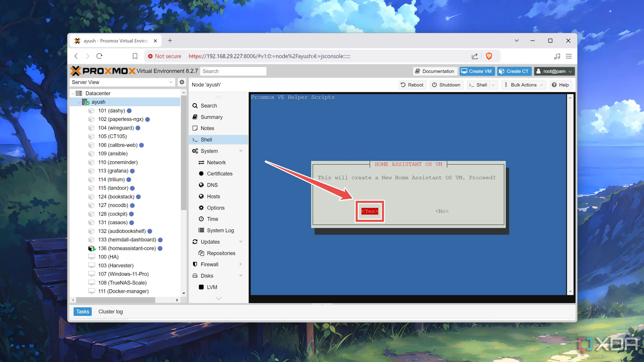Open the Summary menu item
The height and width of the screenshot is (362, 644).
click(x=211, y=117)
